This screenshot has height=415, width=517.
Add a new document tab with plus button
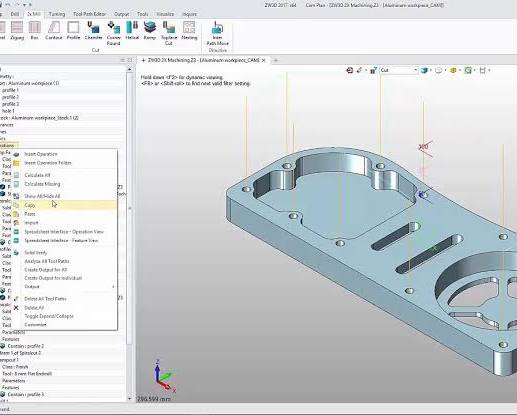[x=276, y=60]
